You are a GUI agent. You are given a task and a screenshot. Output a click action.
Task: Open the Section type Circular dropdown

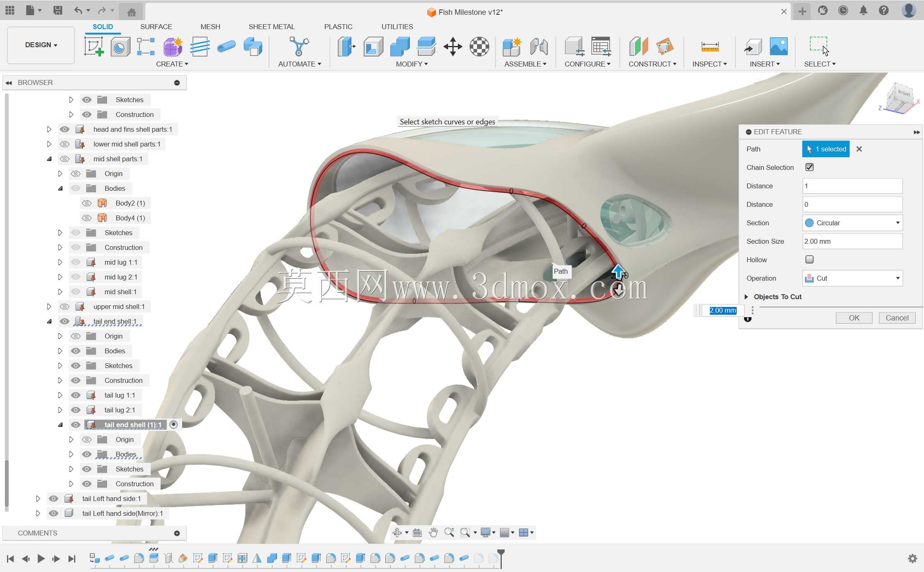coord(852,223)
